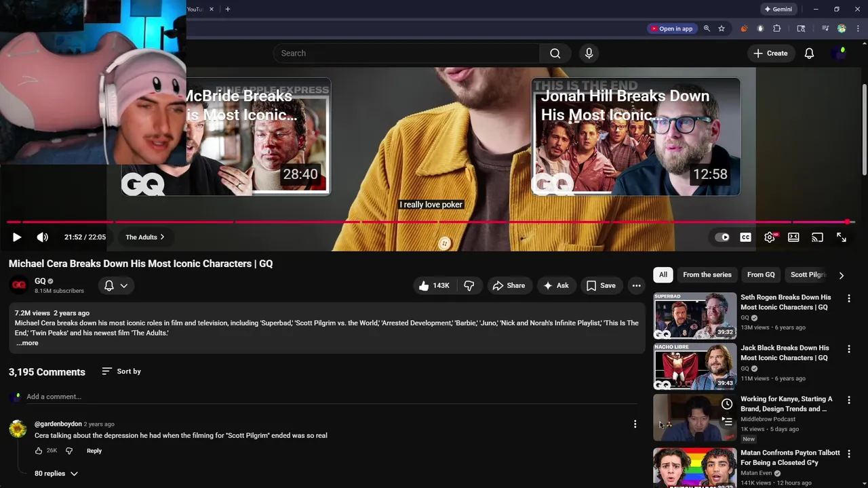Advance filter chips with right arrow
This screenshot has height=488, width=868.
[x=842, y=275]
